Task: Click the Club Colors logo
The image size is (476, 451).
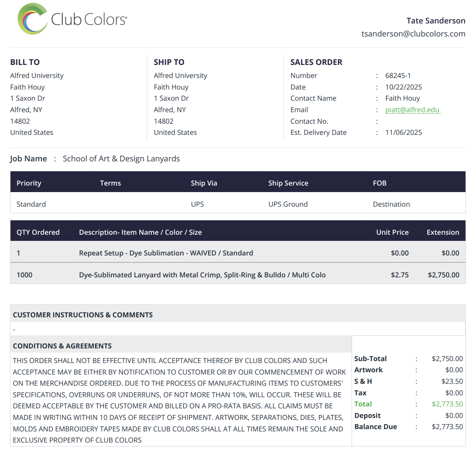Action: point(72,19)
